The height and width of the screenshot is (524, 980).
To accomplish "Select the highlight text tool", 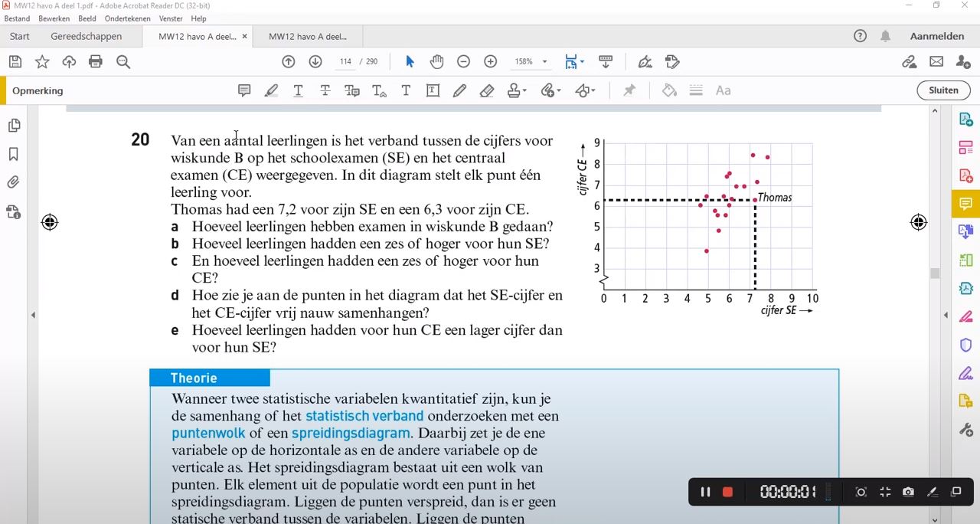I will 271,90.
